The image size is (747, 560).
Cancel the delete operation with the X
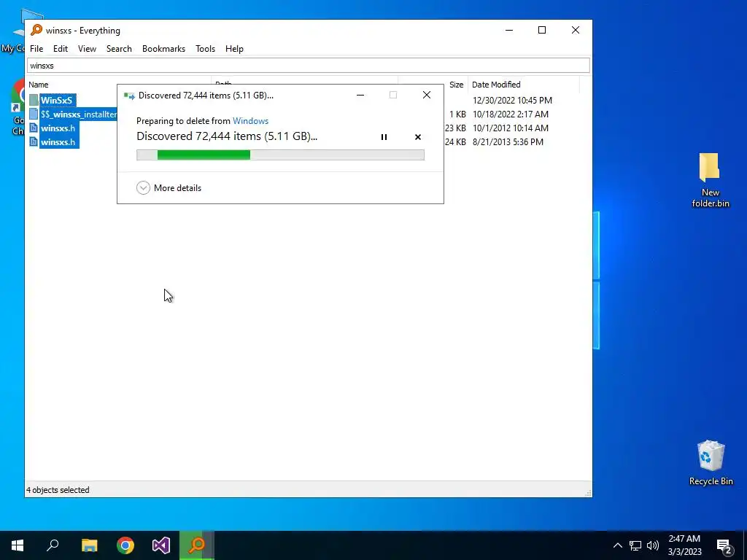pos(418,137)
